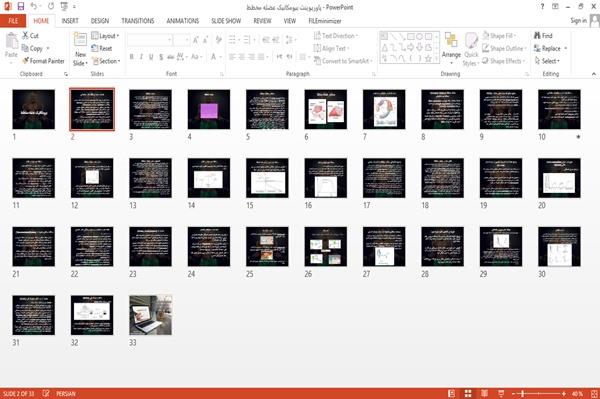Select Format Painter tool

click(x=43, y=61)
